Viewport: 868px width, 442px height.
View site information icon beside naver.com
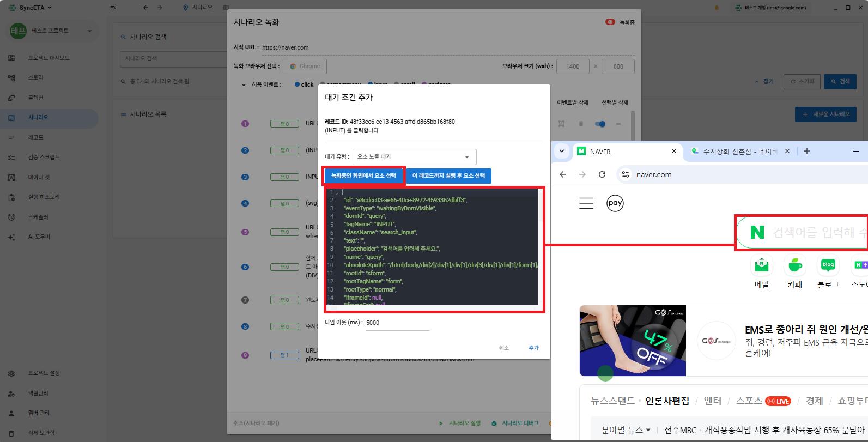click(626, 174)
